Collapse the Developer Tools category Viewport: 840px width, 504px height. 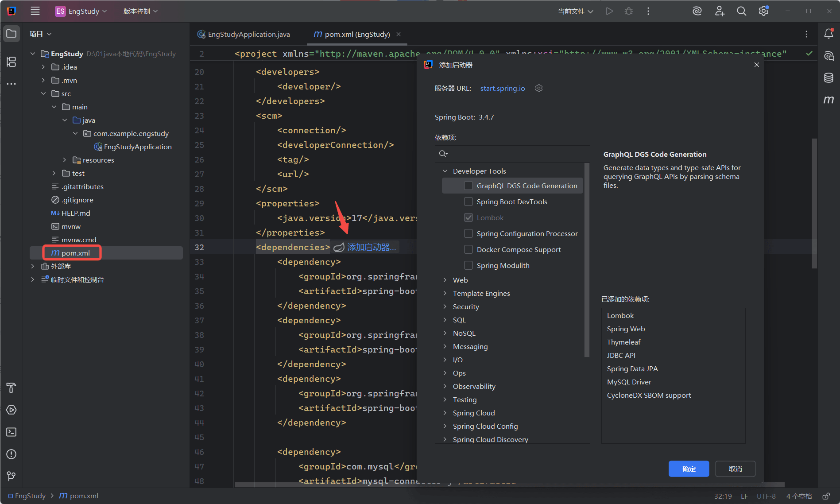[445, 171]
